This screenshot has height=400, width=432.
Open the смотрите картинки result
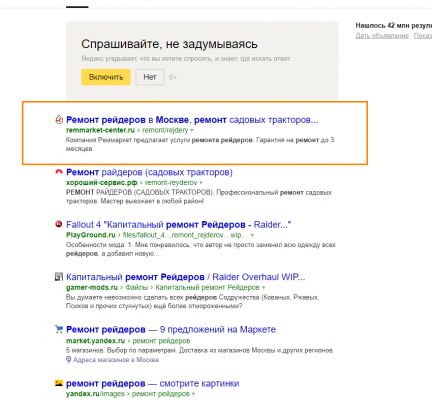click(x=153, y=383)
